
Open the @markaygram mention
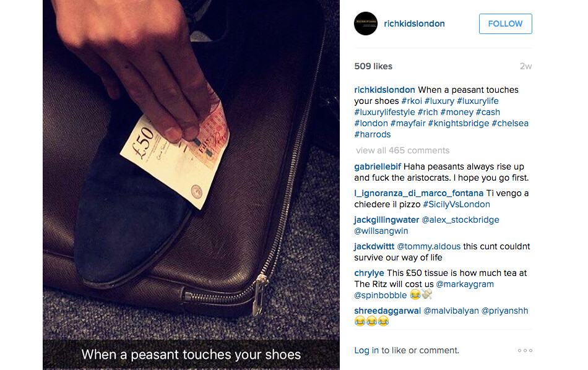(465, 284)
